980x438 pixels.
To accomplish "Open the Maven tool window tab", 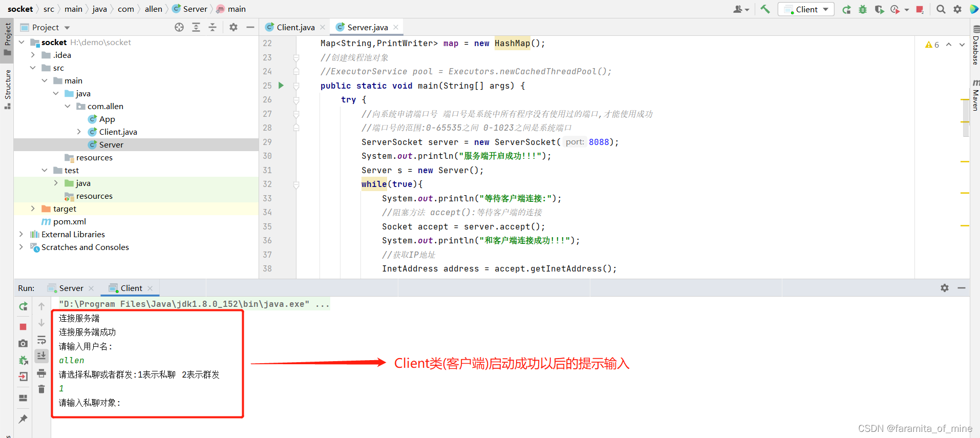I will 975,95.
